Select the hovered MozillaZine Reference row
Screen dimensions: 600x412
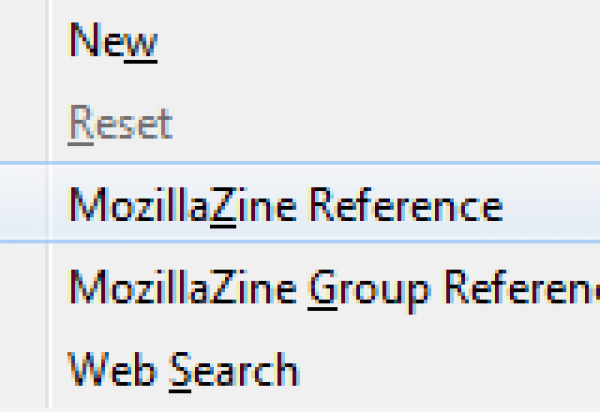[x=285, y=206]
